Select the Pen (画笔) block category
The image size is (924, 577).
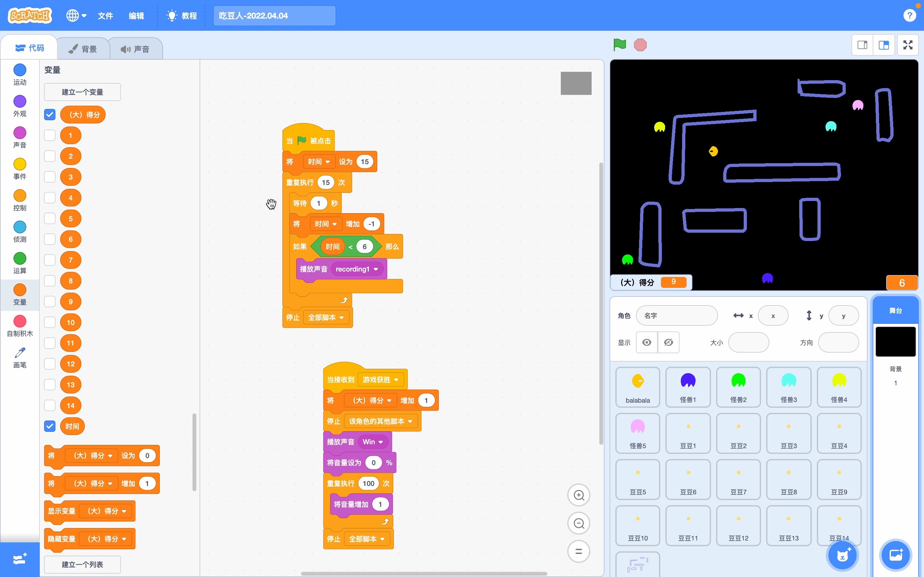point(20,357)
